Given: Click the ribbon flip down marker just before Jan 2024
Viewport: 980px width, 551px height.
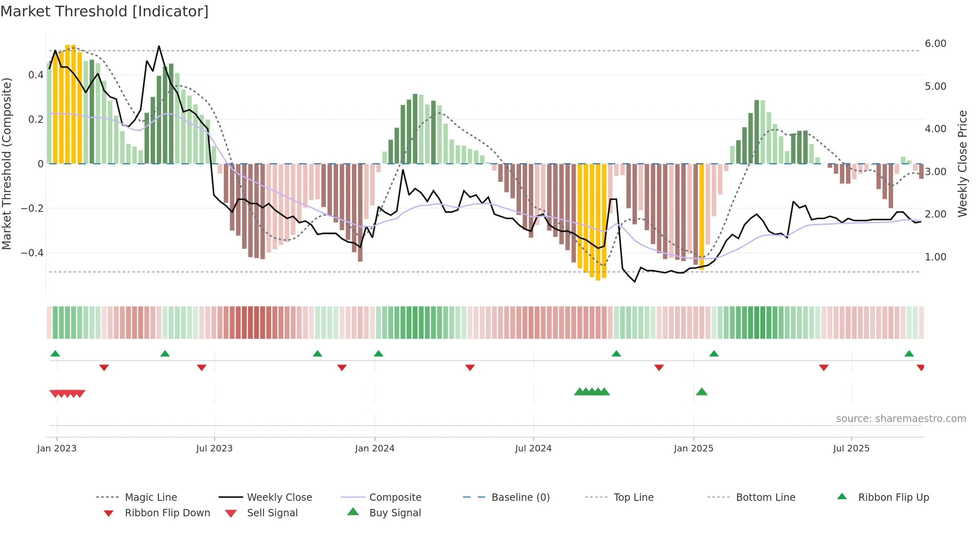Looking at the screenshot, I should 342,368.
